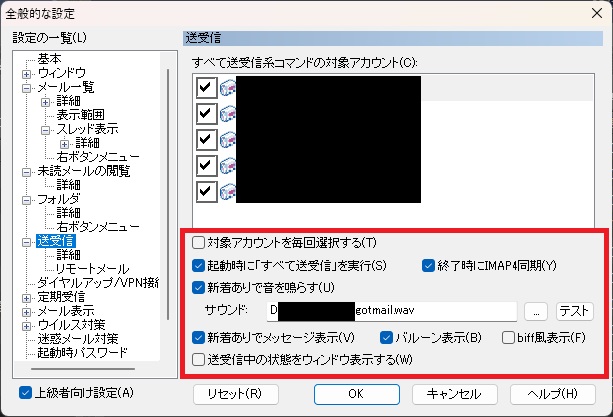The height and width of the screenshot is (417, 613).
Task: Select ウィンドウ in settings tree
Action: [x=61, y=73]
